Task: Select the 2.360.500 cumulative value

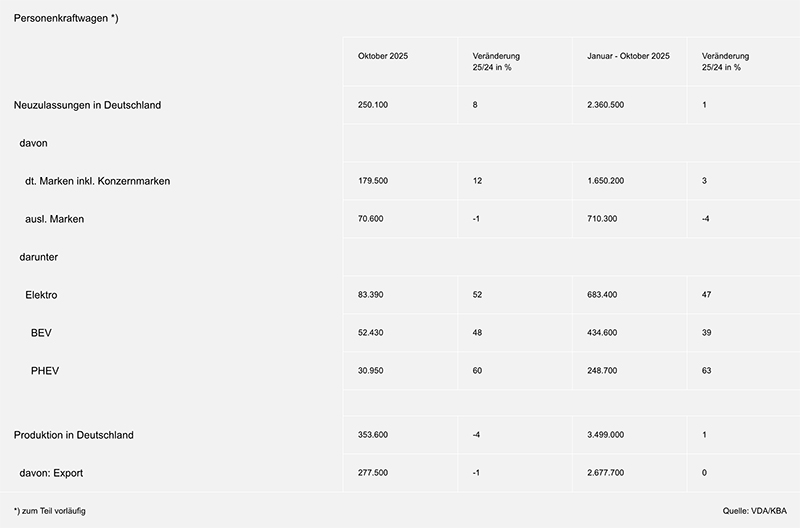Action: [608, 105]
